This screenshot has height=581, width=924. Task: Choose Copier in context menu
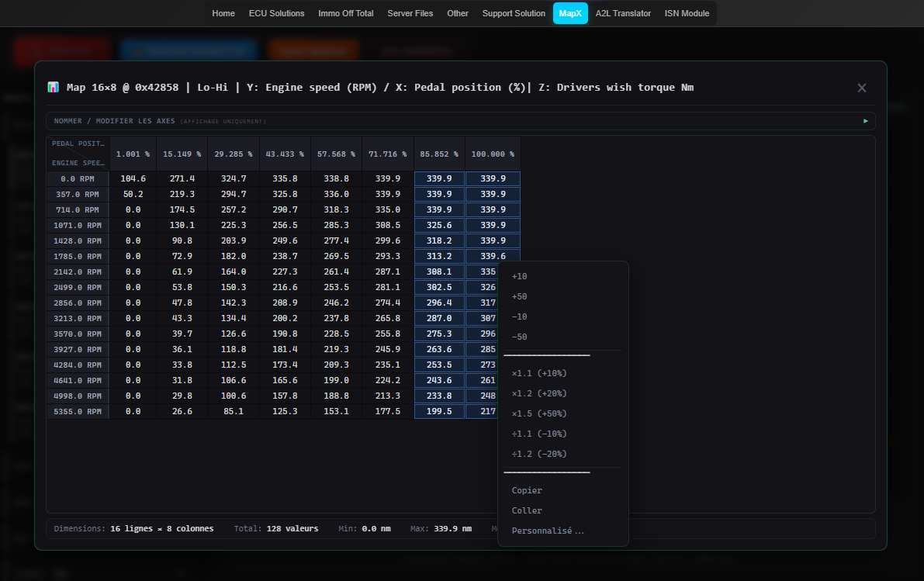[562, 490]
